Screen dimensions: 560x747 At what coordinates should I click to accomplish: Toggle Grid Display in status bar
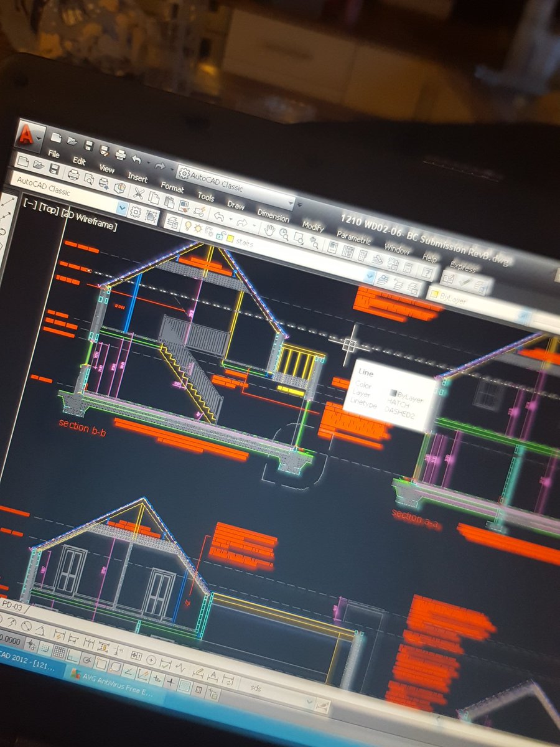click(x=59, y=651)
